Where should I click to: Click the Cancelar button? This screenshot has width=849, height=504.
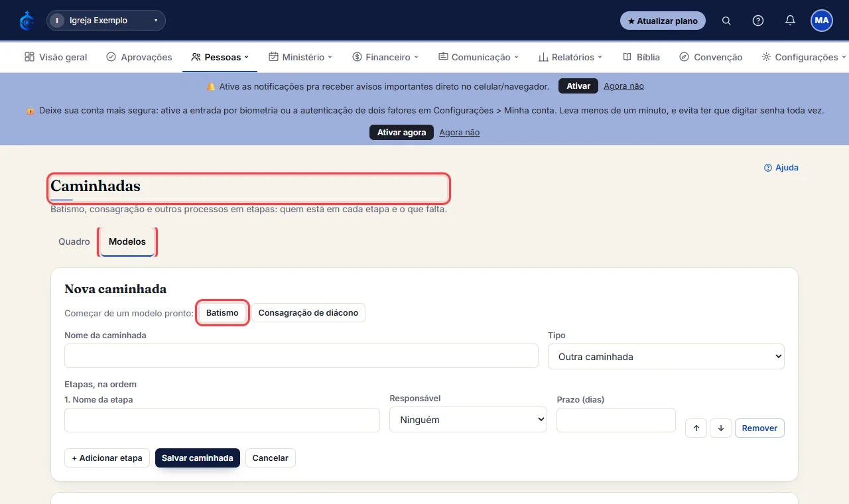(271, 458)
